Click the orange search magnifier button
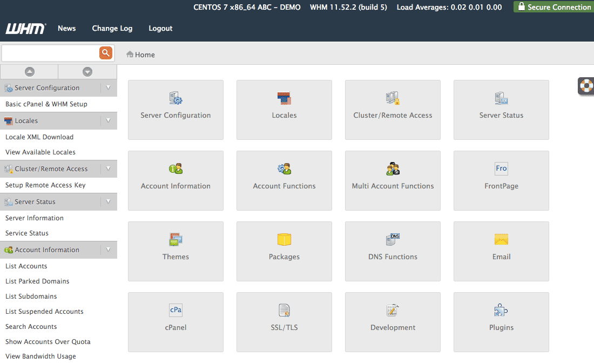Image resolution: width=594 pixels, height=364 pixels. coord(106,53)
